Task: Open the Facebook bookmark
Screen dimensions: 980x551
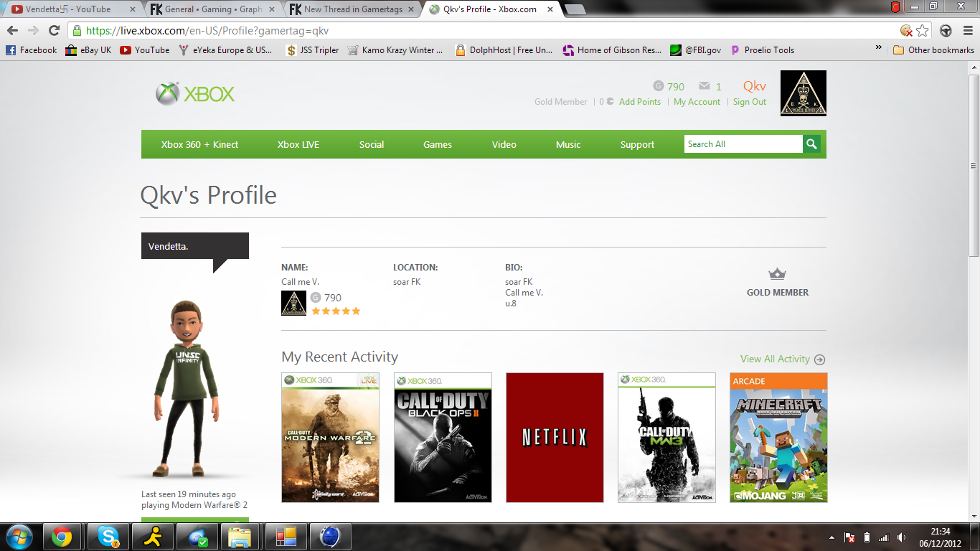Action: [31, 50]
